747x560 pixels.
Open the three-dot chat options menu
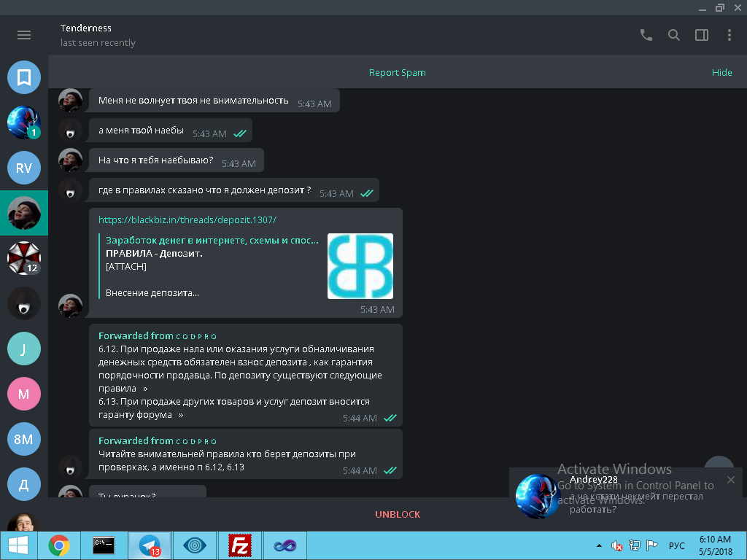729,35
